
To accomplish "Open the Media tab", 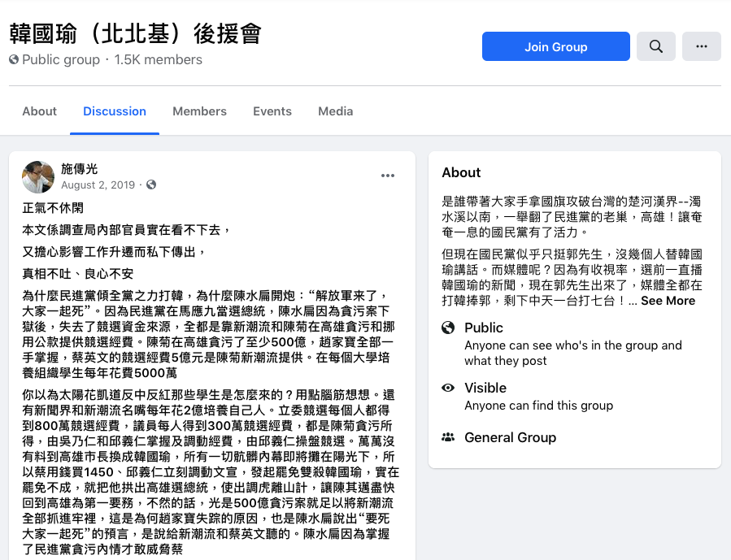I will click(336, 111).
